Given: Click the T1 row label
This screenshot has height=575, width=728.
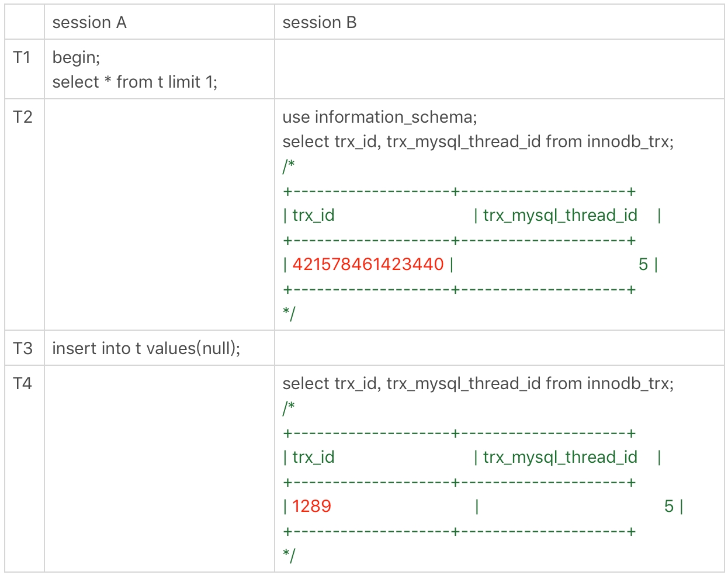Looking at the screenshot, I should [22, 57].
